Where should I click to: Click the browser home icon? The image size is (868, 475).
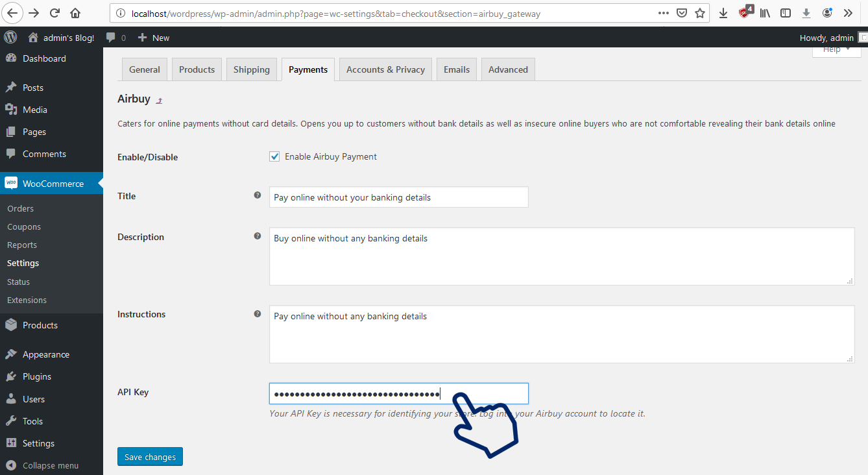pos(75,13)
